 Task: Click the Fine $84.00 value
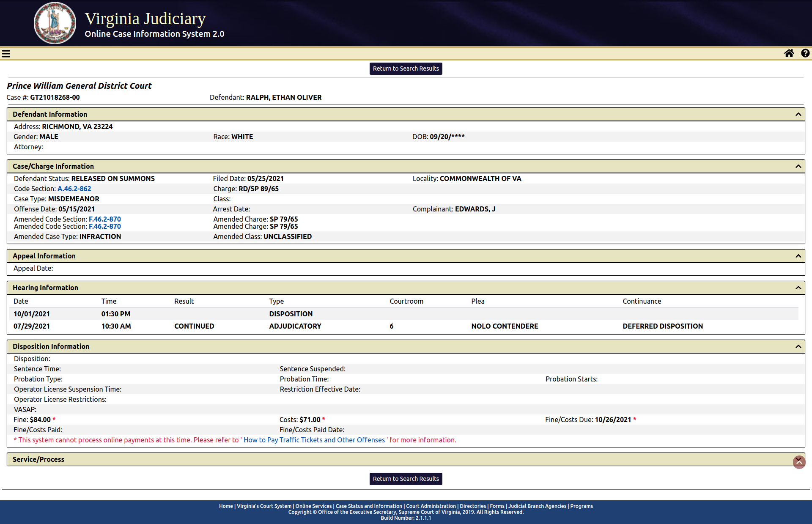click(40, 420)
